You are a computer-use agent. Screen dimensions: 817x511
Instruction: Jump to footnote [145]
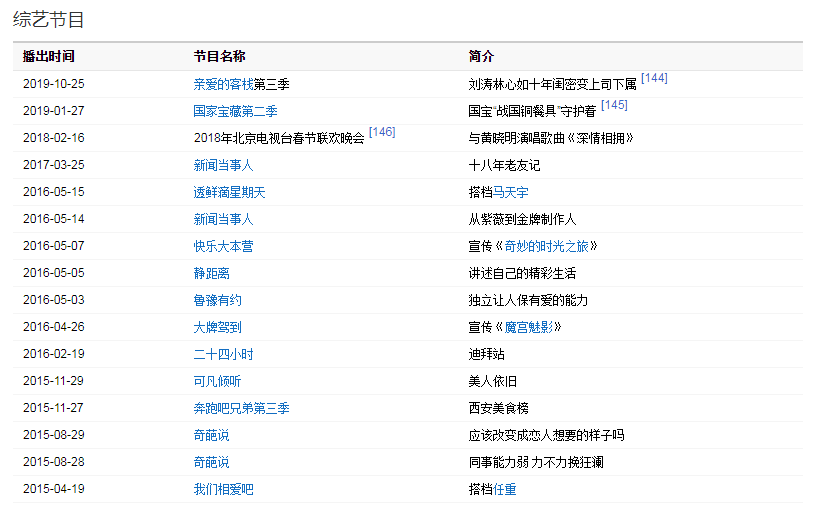[614, 105]
